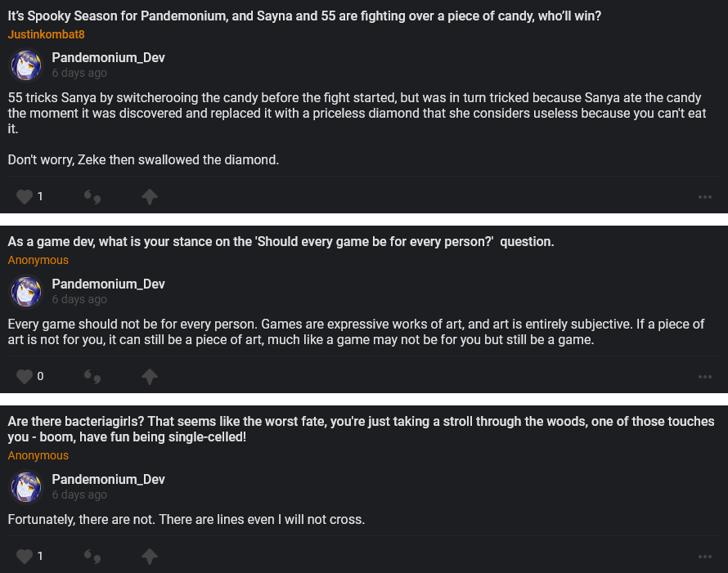Like the bacteriagirls answer with the heart
The width and height of the screenshot is (728, 573).
25,556
